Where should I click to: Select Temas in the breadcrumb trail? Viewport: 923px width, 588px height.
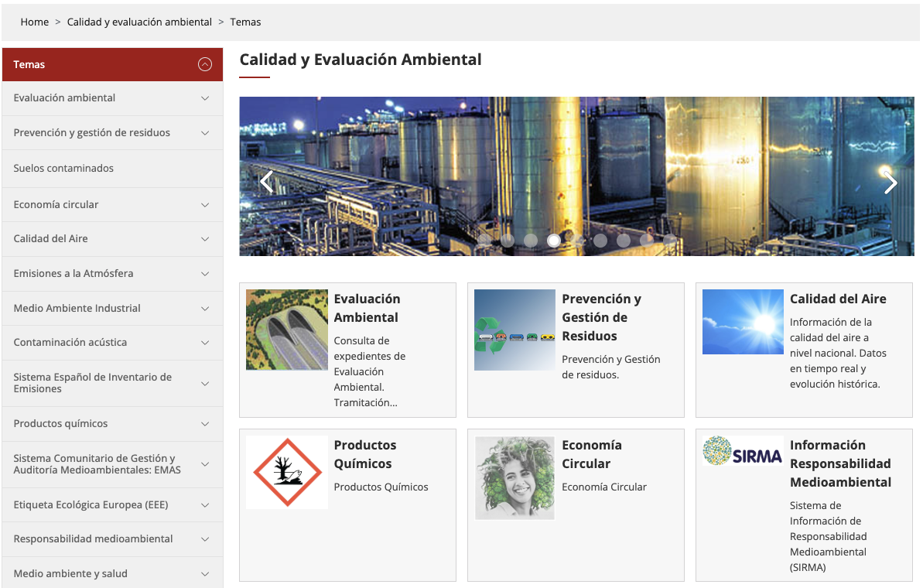tap(245, 22)
